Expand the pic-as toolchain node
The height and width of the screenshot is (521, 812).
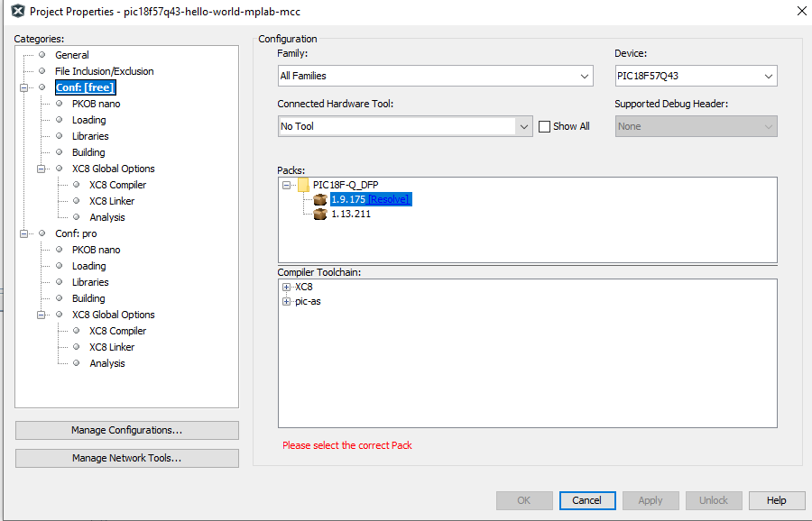click(x=287, y=302)
